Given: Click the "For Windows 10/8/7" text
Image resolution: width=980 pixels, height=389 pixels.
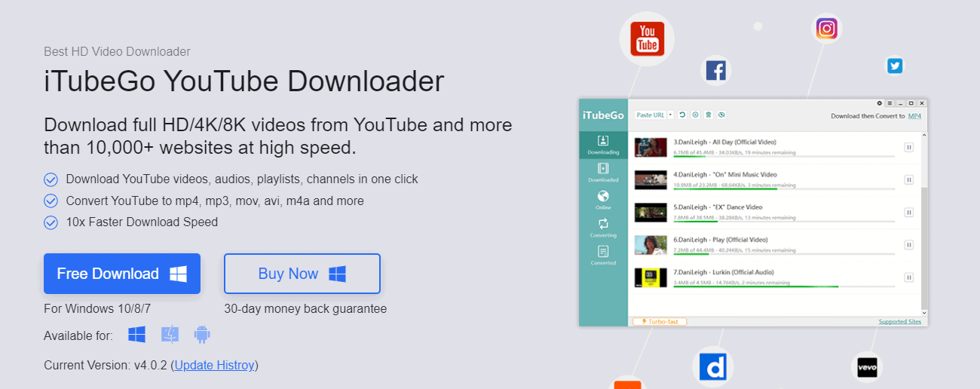Looking at the screenshot, I should 96,309.
